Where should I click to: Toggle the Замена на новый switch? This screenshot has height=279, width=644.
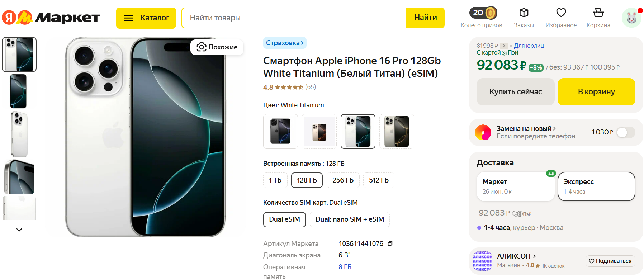coord(626,132)
